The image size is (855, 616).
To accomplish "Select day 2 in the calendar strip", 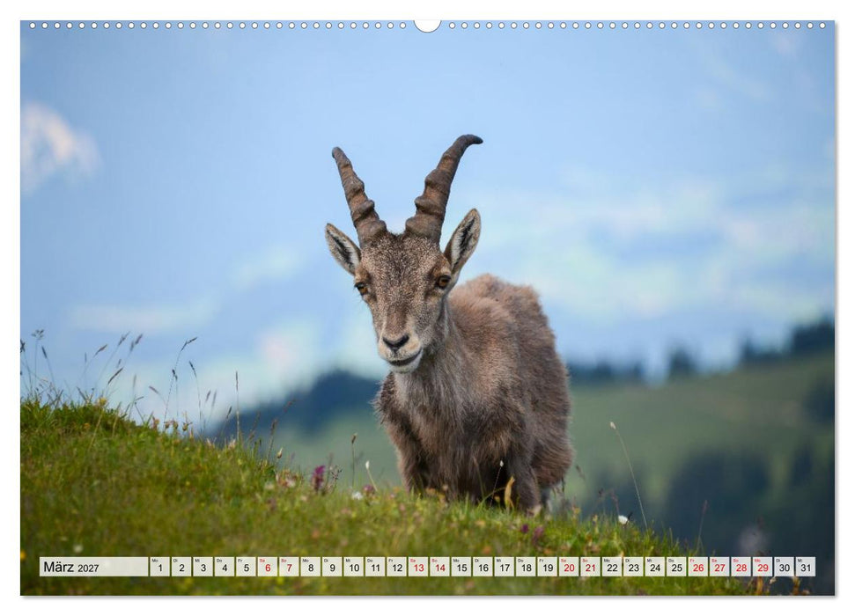I will (x=181, y=567).
